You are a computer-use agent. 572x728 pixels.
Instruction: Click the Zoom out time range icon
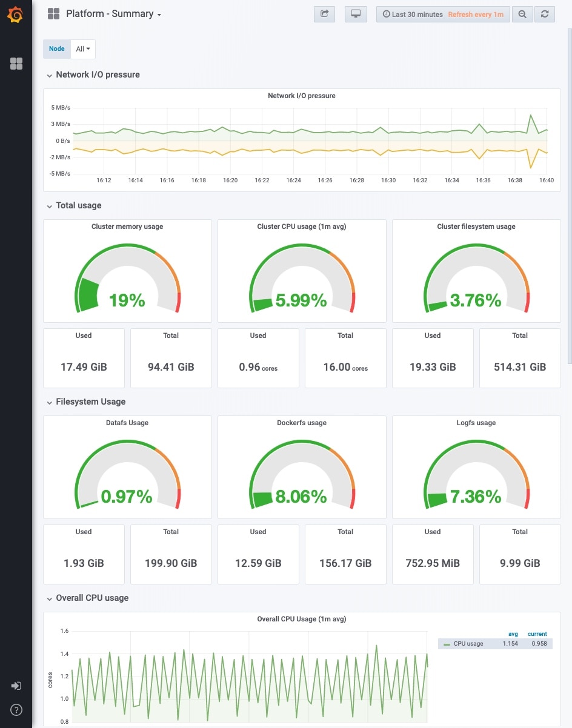(x=522, y=14)
